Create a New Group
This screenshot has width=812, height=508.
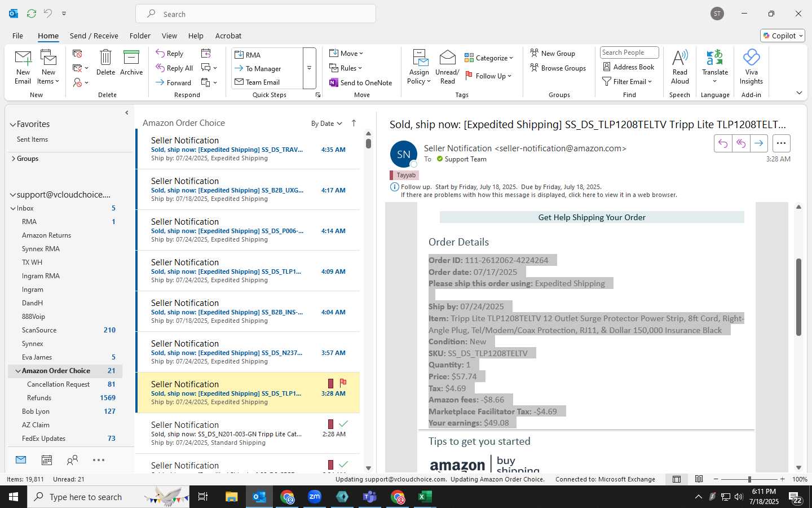(x=553, y=54)
